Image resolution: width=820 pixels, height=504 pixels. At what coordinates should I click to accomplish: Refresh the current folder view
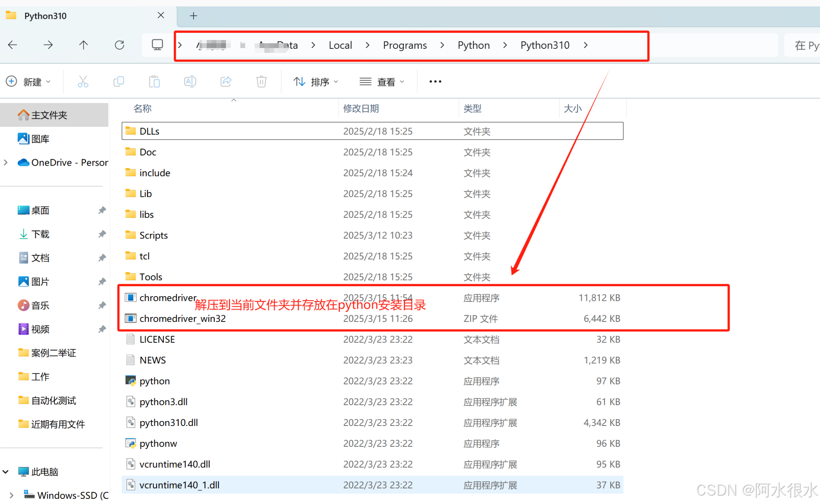(x=119, y=45)
